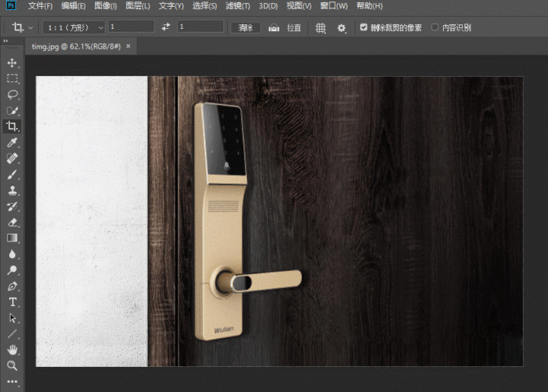Select the Type tool

click(x=12, y=302)
